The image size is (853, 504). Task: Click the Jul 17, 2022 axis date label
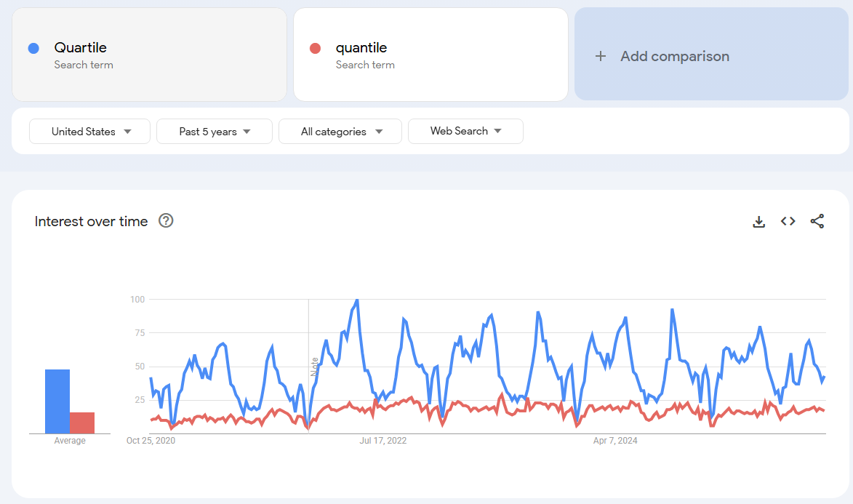point(383,441)
